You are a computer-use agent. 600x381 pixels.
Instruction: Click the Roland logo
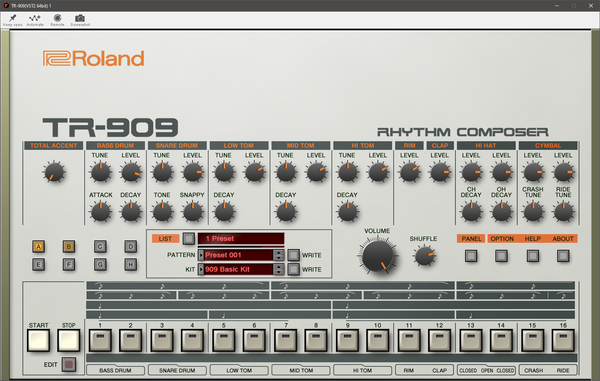(x=94, y=59)
